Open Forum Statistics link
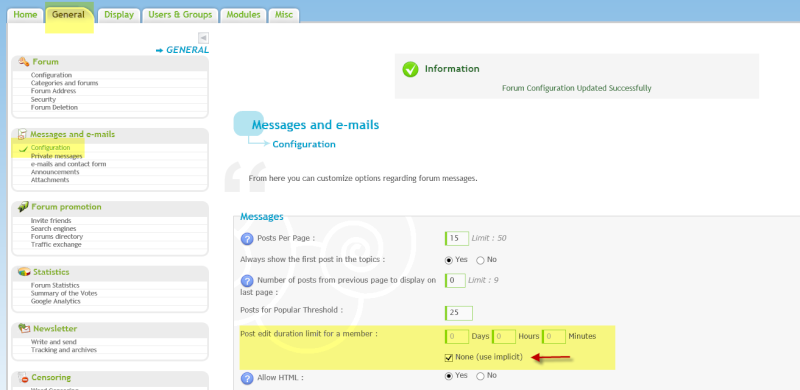The height and width of the screenshot is (390, 800). (55, 286)
